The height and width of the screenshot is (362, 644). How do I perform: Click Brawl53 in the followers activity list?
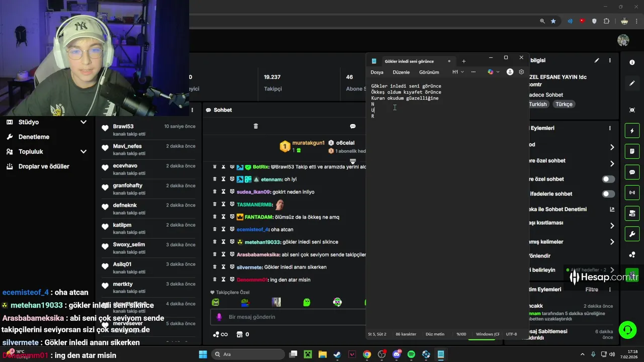point(123,126)
